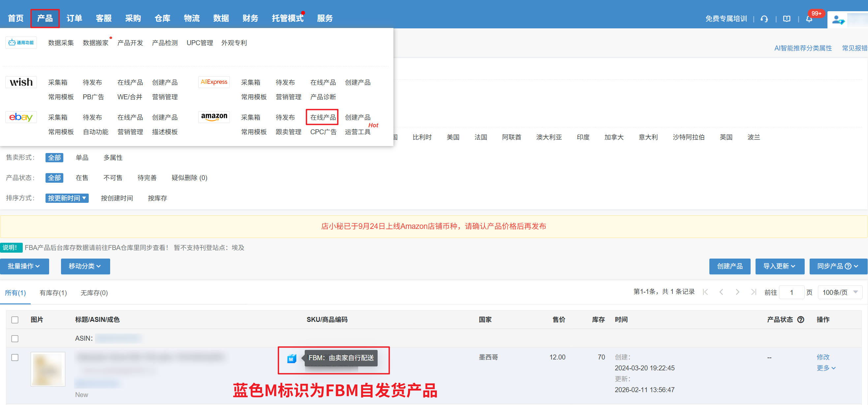This screenshot has width=868, height=405.
Task: Expand the 批量操作 dropdown button
Action: [24, 266]
